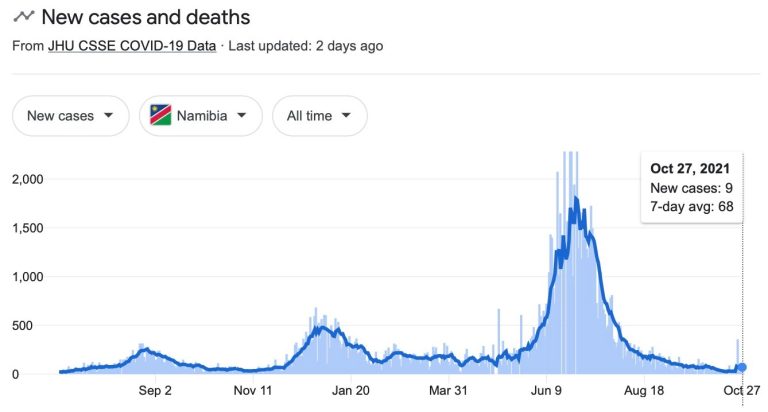
Task: Click the Nov 11 axis label
Action: point(252,391)
